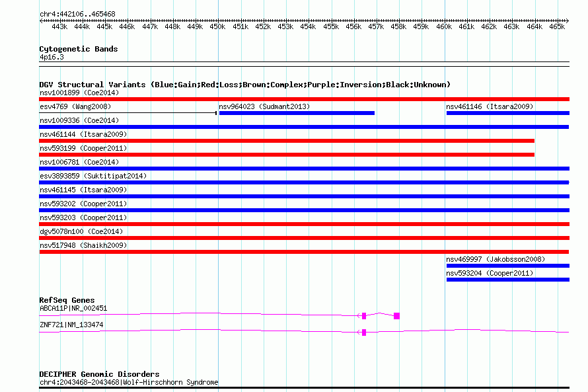The width and height of the screenshot is (588, 392).
Task: Open variant nsv593203 (Cooper2011) label
Action: coord(83,217)
